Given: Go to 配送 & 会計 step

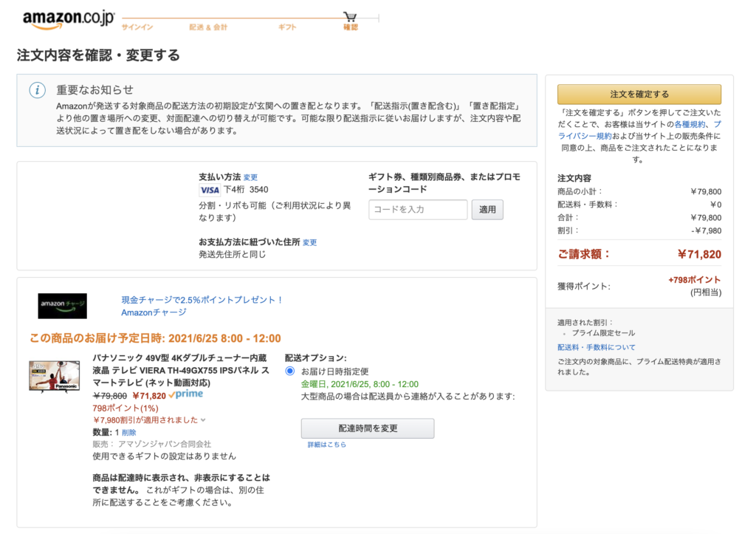Looking at the screenshot, I should click(208, 27).
